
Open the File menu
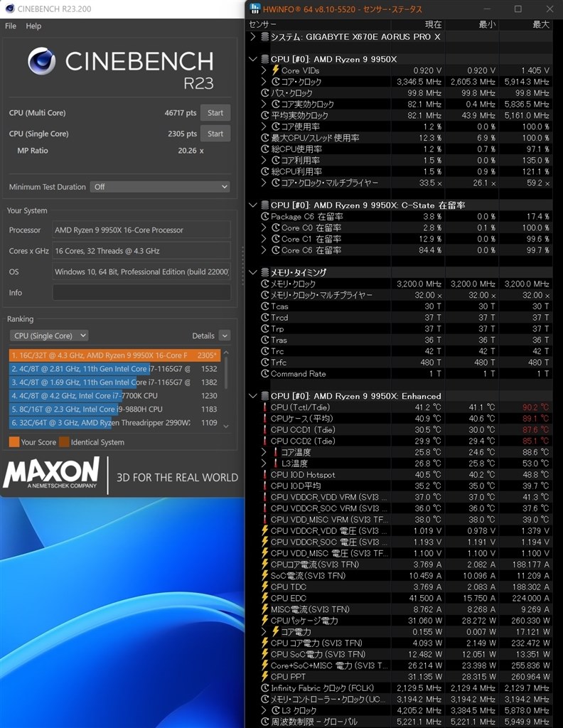point(11,26)
